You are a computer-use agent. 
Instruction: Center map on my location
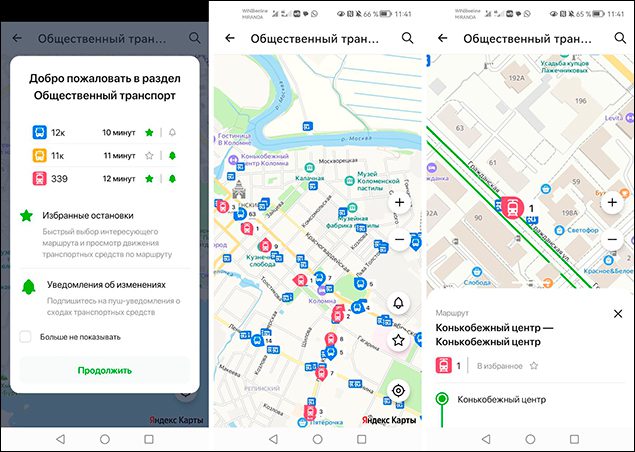tap(398, 391)
